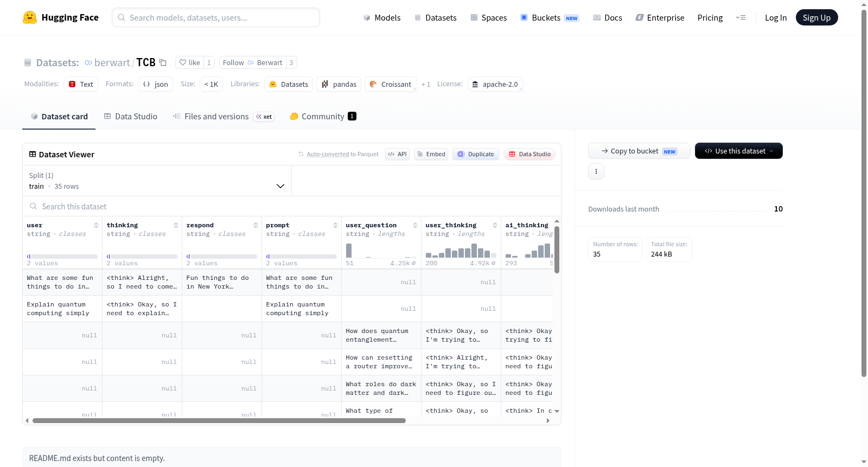This screenshot has width=868, height=467.
Task: Expand the additional navigation menu icon
Action: 741,17
